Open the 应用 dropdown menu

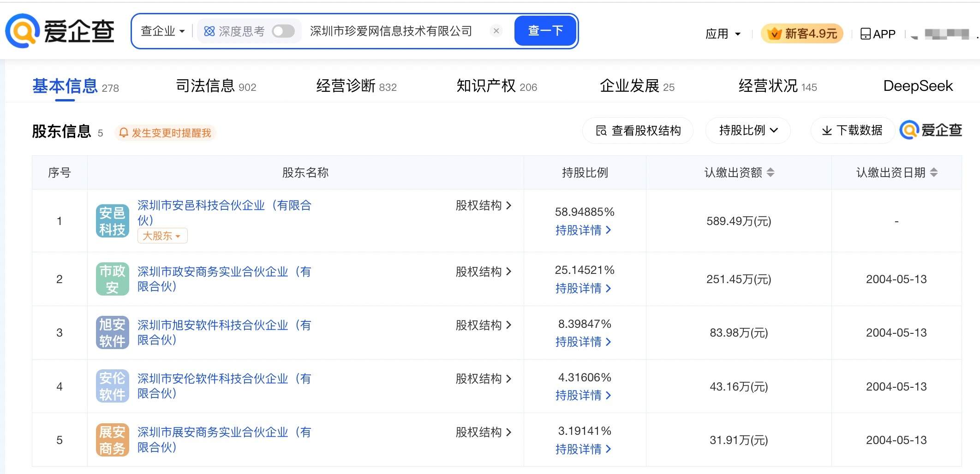(723, 34)
